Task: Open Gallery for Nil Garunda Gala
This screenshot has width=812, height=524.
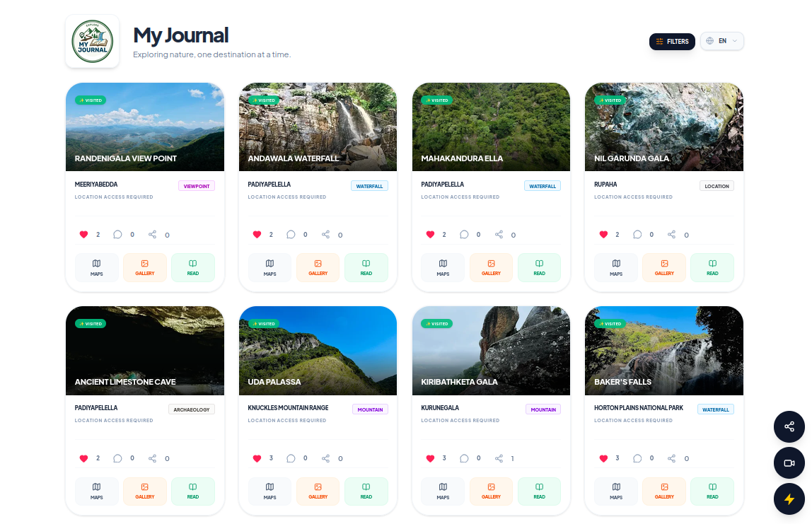Action: coord(664,268)
